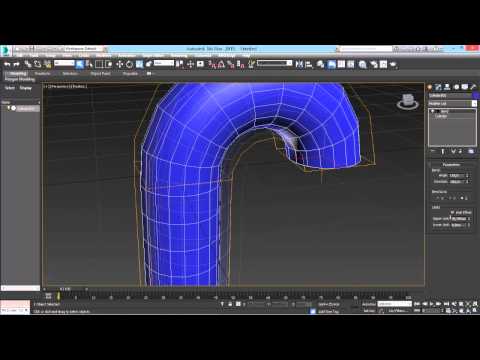
Task: Select the Cylinder entry in modifier stack
Action: point(441,116)
